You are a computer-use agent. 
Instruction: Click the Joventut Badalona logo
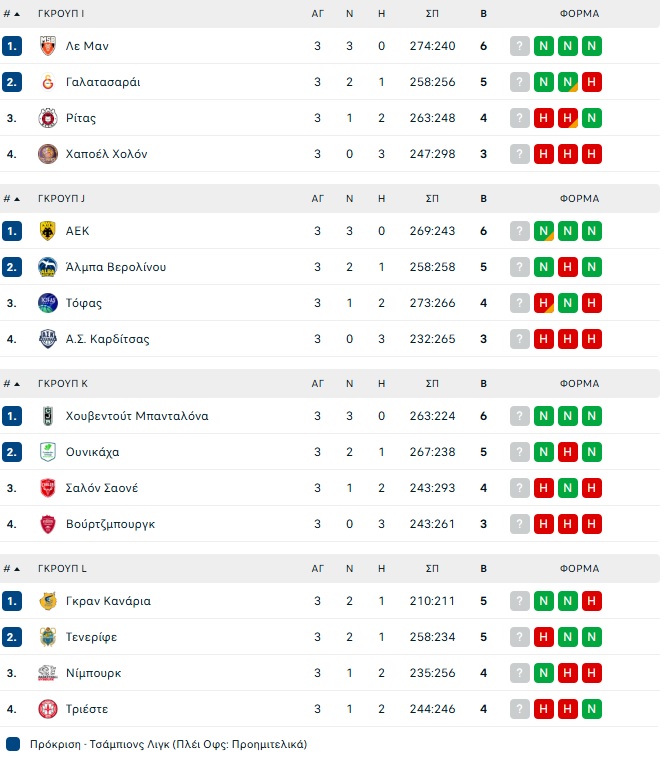point(47,416)
